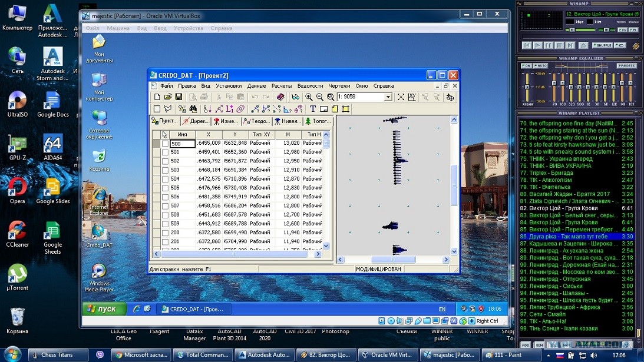Click drawing pane vertical scrollbar up arrow
Viewport: 644px width, 362px height.
(x=454, y=120)
